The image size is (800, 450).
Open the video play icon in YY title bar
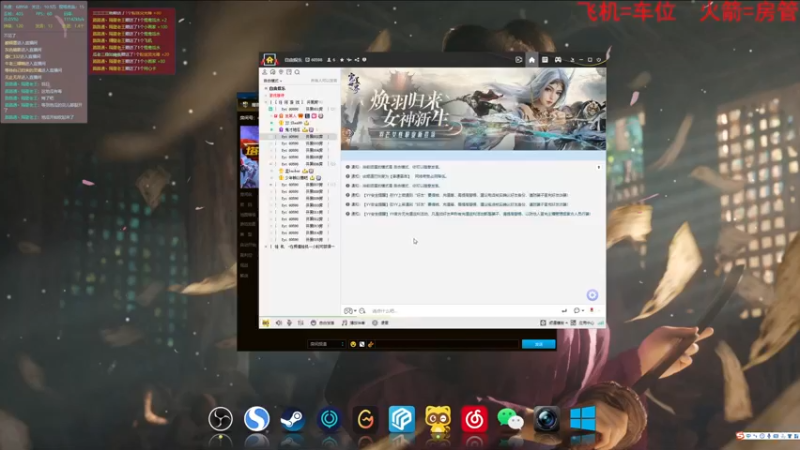point(518,60)
